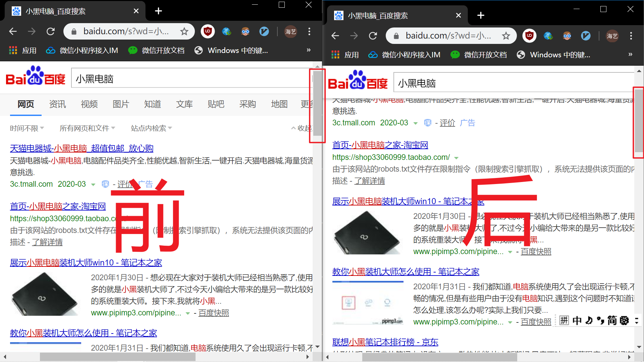Open 站点内检索 site search dropdown

tap(151, 128)
